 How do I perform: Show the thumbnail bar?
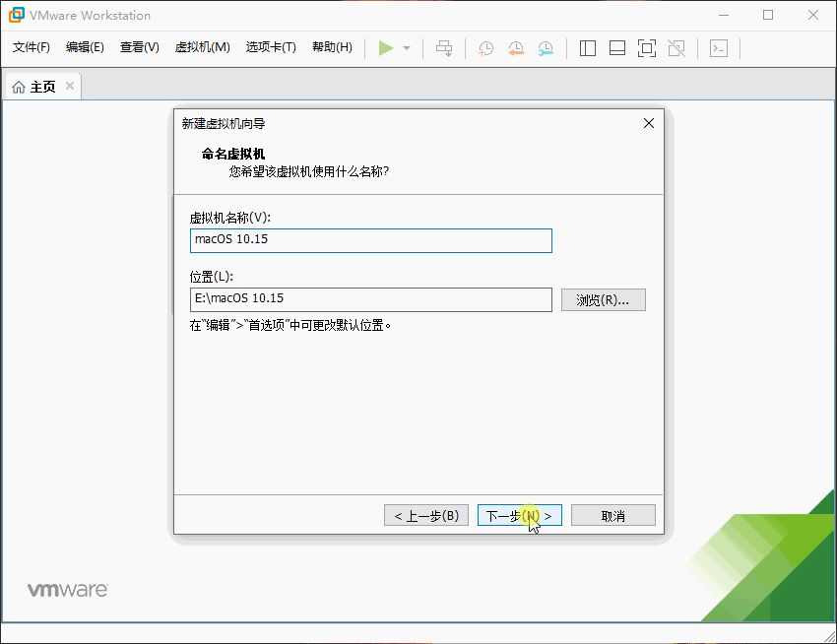[616, 47]
